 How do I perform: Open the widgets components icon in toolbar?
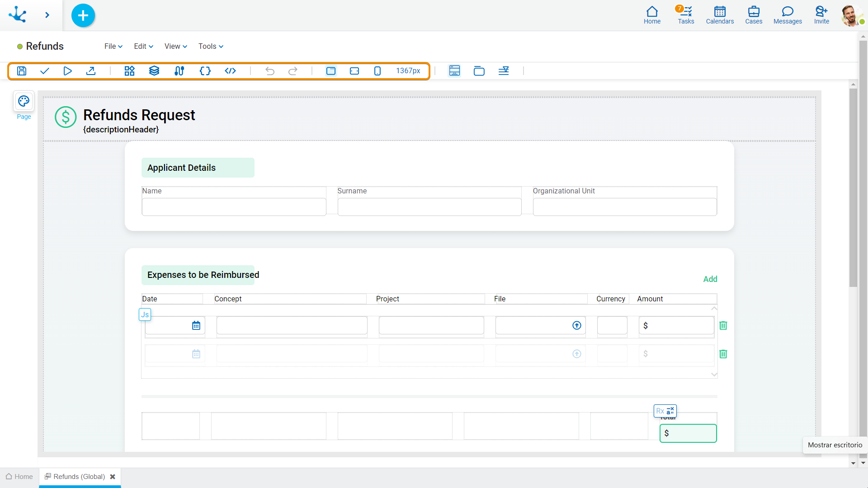pos(130,71)
